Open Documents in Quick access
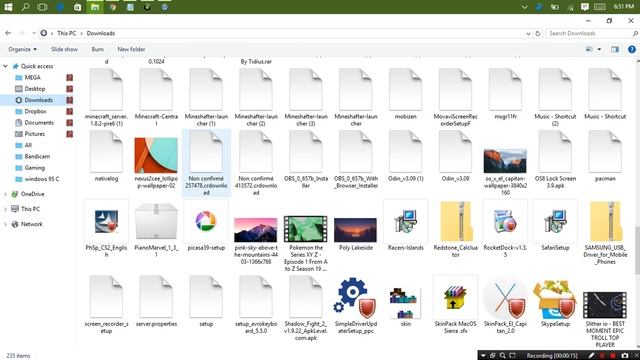This screenshot has height=360, width=640. pos(39,122)
